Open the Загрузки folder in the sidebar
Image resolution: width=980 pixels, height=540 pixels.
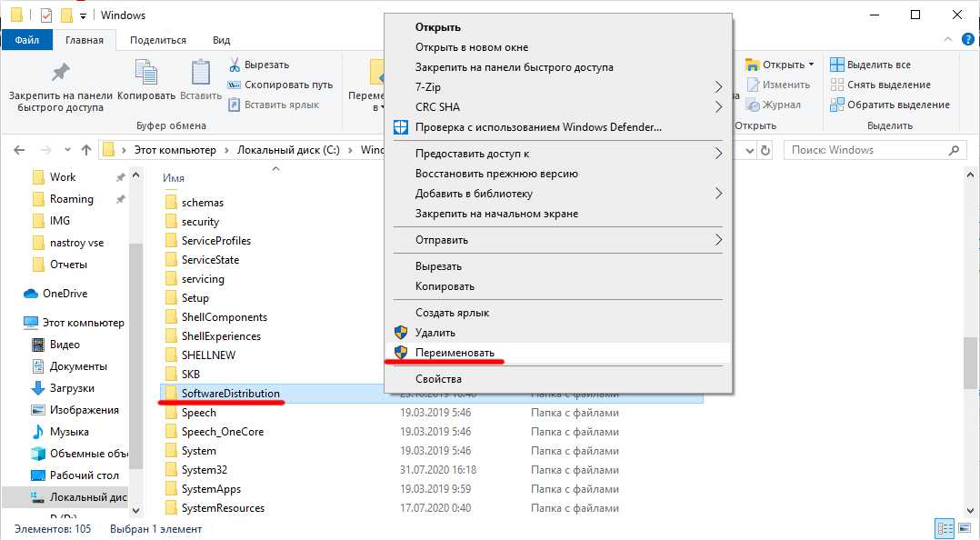point(72,388)
